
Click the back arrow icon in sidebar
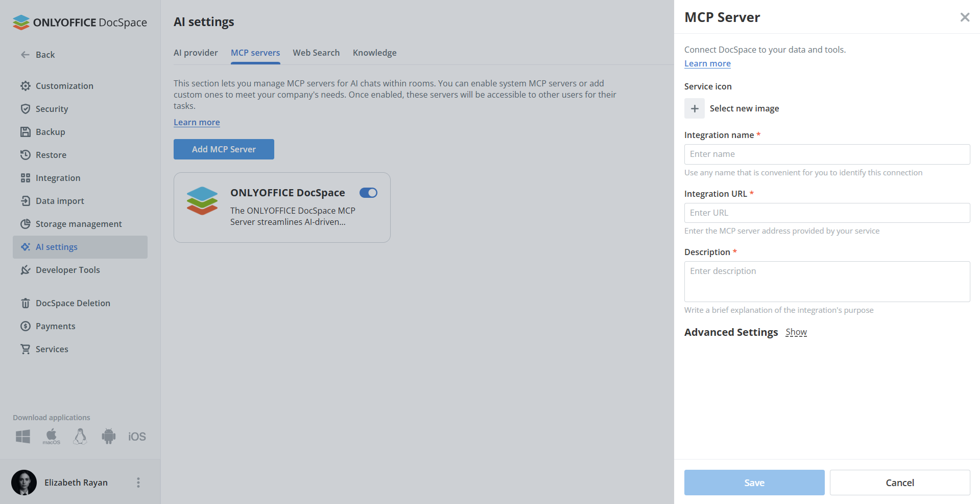25,55
